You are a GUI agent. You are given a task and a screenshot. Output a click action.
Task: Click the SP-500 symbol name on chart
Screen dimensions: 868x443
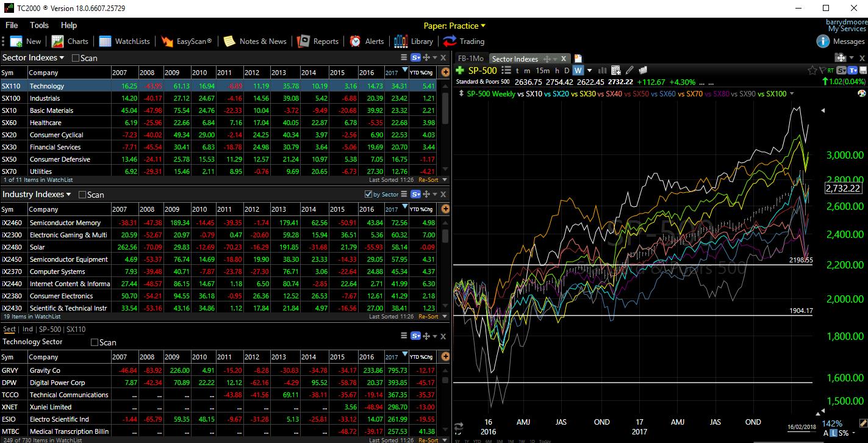coord(482,70)
